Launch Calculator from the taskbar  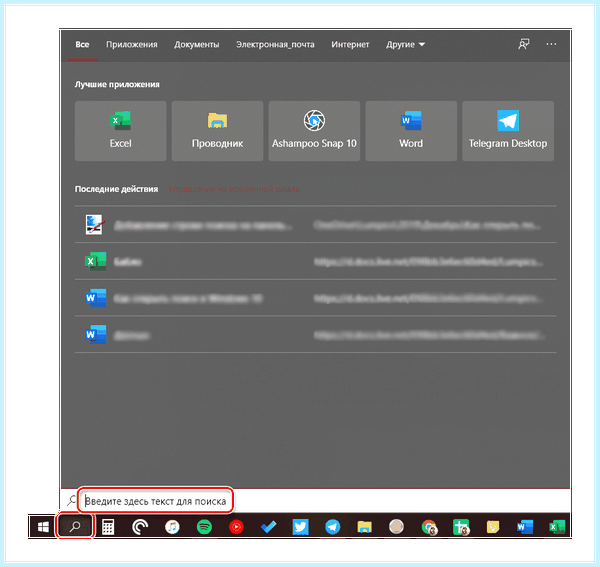pyautogui.click(x=108, y=527)
